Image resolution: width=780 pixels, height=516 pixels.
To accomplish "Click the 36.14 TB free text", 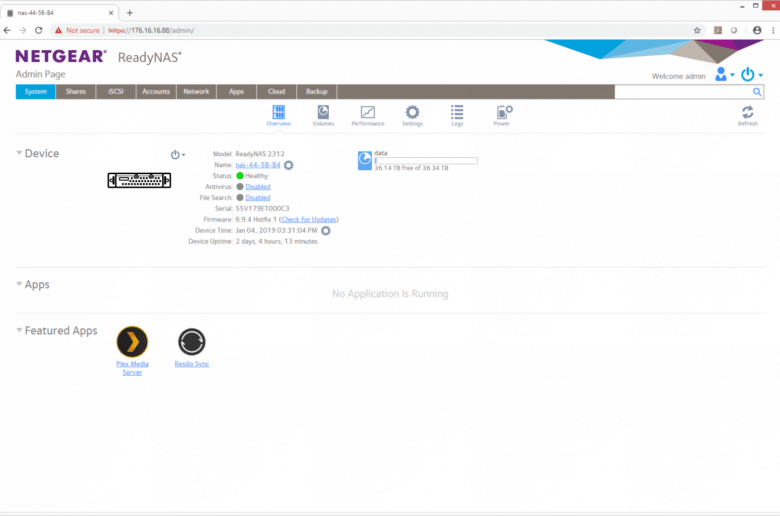I will click(x=411, y=168).
